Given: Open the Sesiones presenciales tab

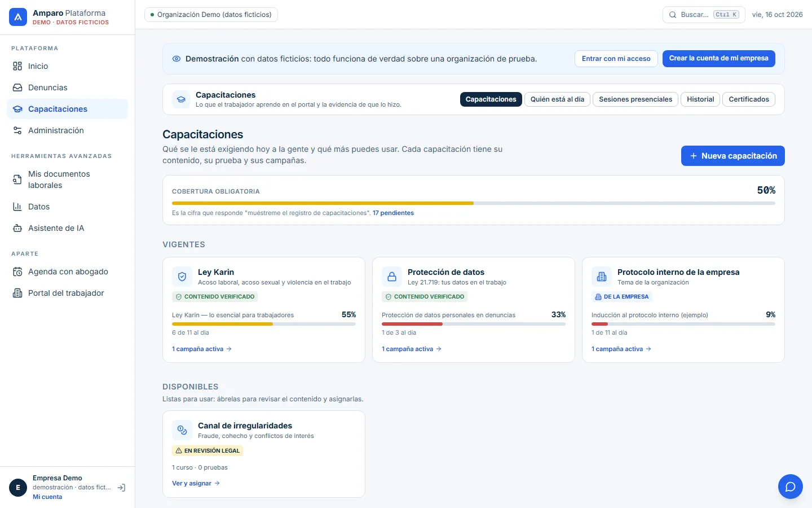Looking at the screenshot, I should (x=636, y=99).
